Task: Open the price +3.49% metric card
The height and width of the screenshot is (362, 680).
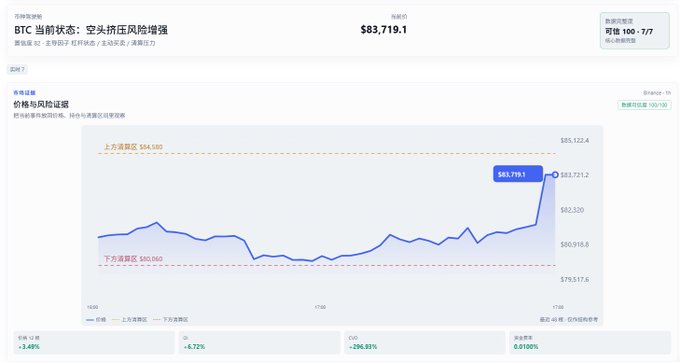Action: 94,342
